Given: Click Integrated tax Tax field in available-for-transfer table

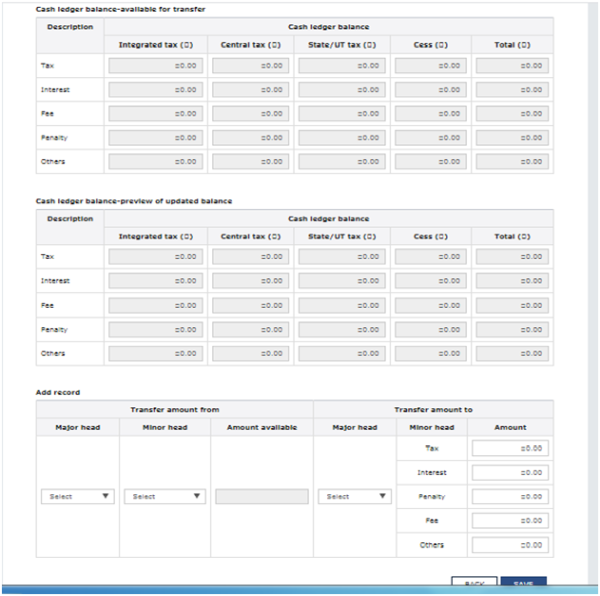Looking at the screenshot, I should tap(155, 65).
